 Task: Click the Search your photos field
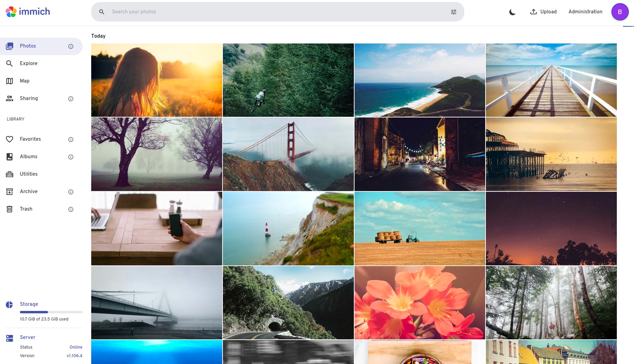[x=278, y=12]
